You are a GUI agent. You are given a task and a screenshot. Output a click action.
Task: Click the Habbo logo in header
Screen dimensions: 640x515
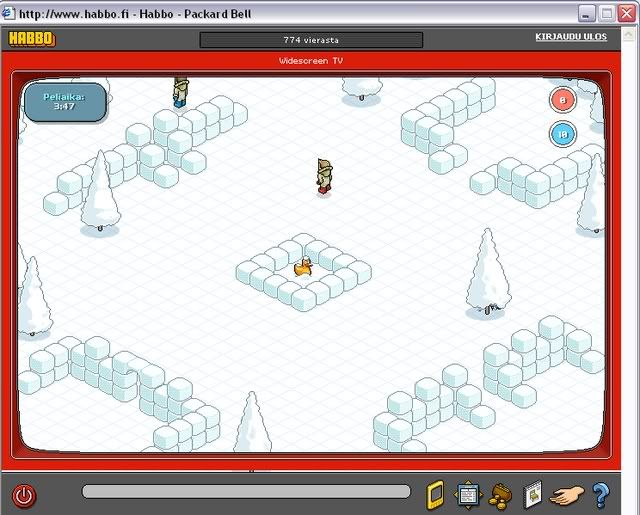click(31, 39)
